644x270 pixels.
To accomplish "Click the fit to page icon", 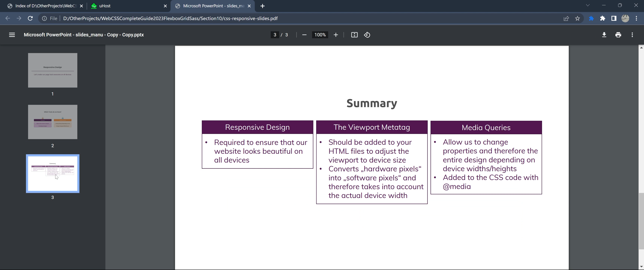I will click(354, 35).
